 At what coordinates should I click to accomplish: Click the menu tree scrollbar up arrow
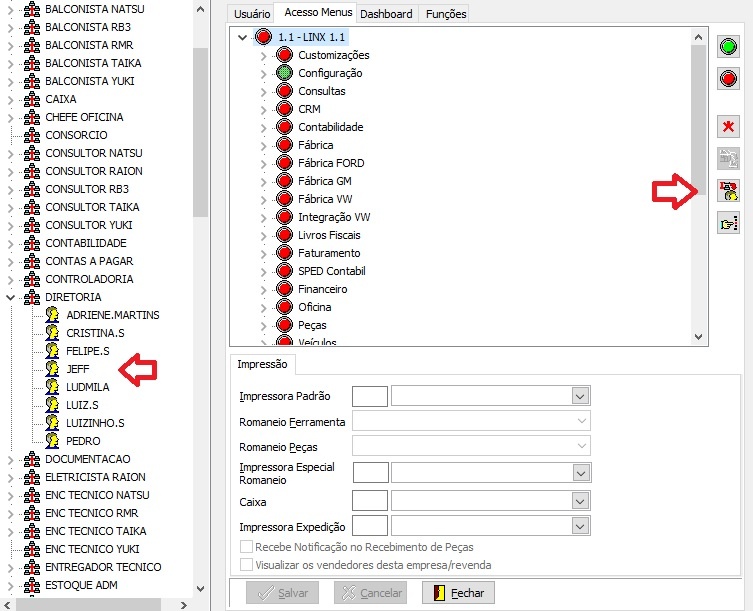coord(698,37)
